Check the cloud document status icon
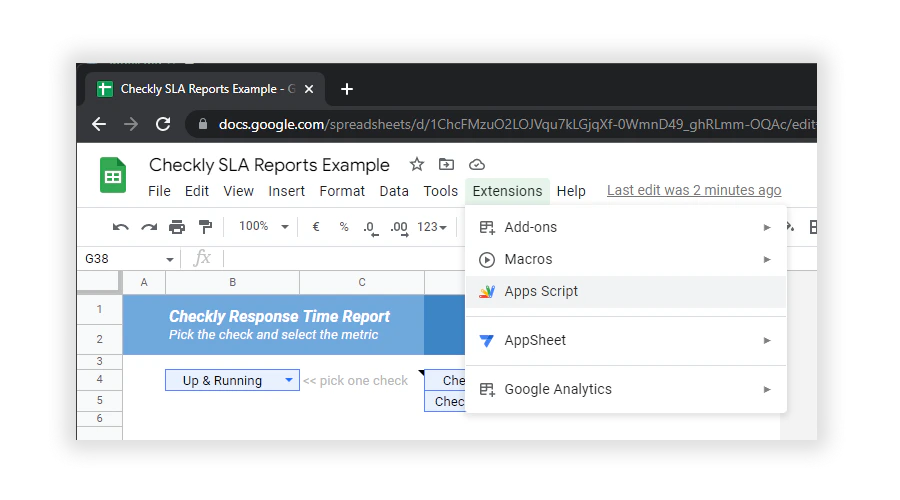The width and height of the screenshot is (900, 500). coord(476,165)
